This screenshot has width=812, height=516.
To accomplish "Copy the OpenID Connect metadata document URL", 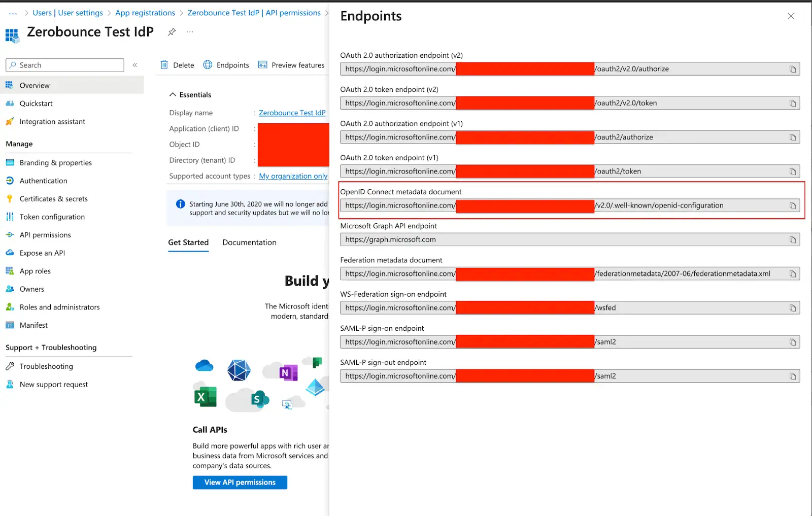I will pyautogui.click(x=792, y=205).
